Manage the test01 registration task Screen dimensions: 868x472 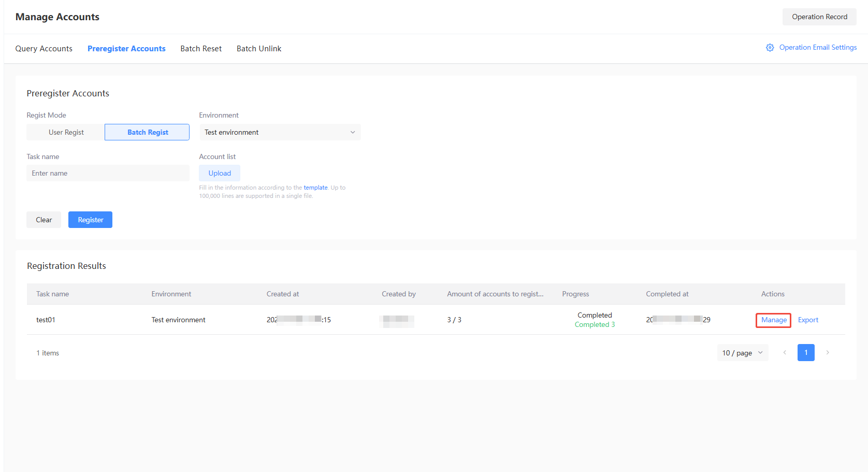(774, 320)
